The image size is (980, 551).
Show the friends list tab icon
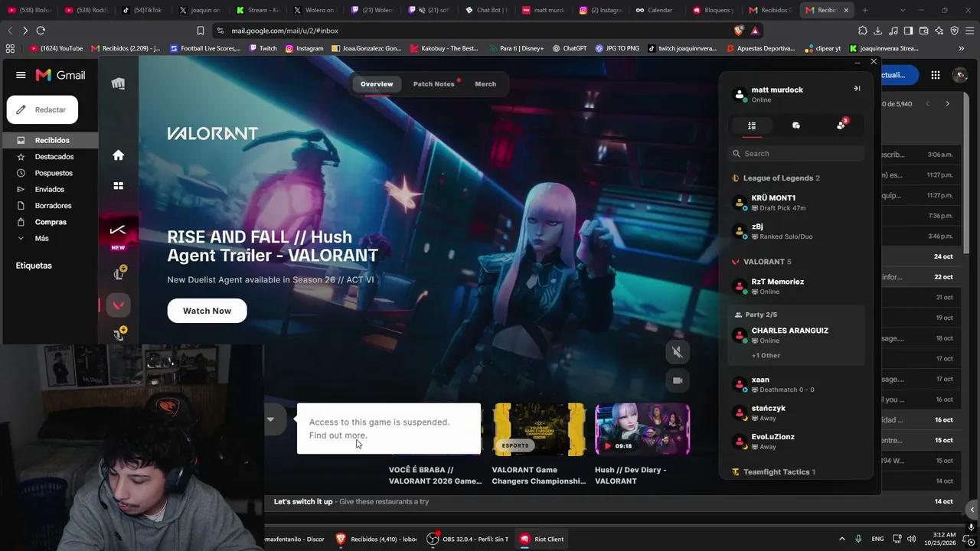pyautogui.click(x=752, y=126)
